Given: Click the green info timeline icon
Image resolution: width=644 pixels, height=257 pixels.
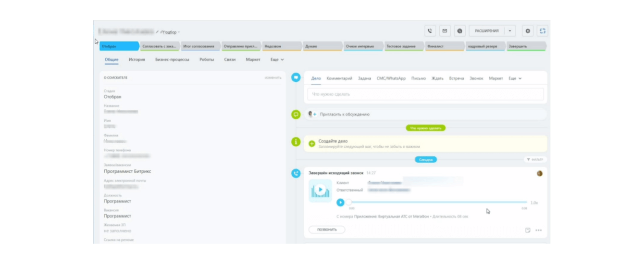Looking at the screenshot, I should pos(296,142).
